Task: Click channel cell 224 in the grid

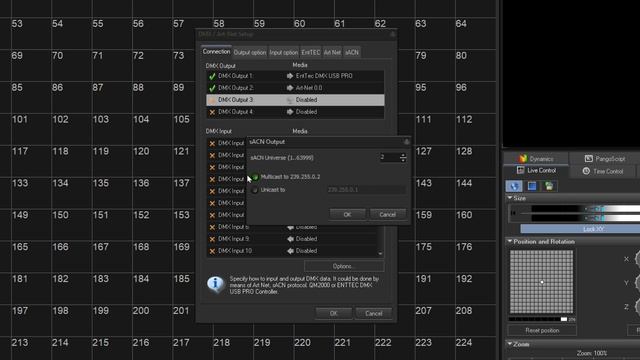Action: 475,348
